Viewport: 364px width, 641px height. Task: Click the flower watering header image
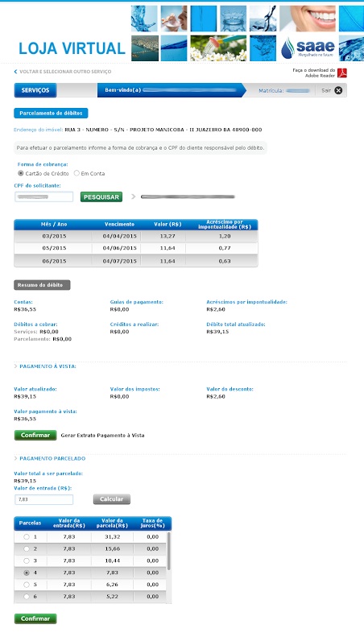[x=218, y=48]
